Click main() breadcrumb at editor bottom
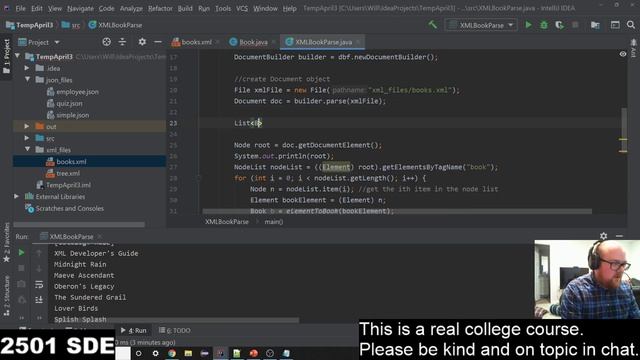640x360 pixels. pos(273,222)
